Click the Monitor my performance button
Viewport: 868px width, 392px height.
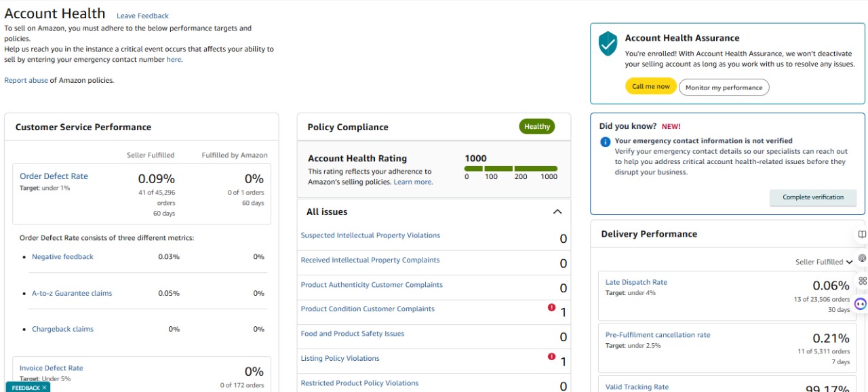(724, 87)
